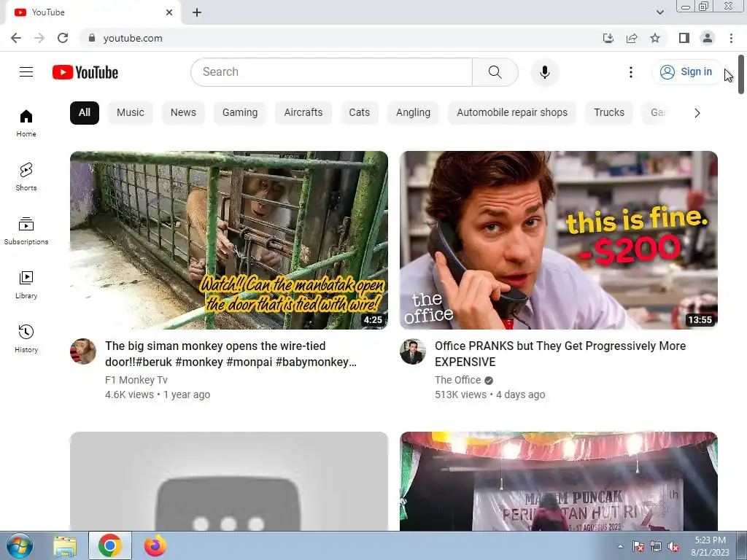Click inside the YouTube Search field
Viewport: 747px width, 560px height.
[x=332, y=72]
